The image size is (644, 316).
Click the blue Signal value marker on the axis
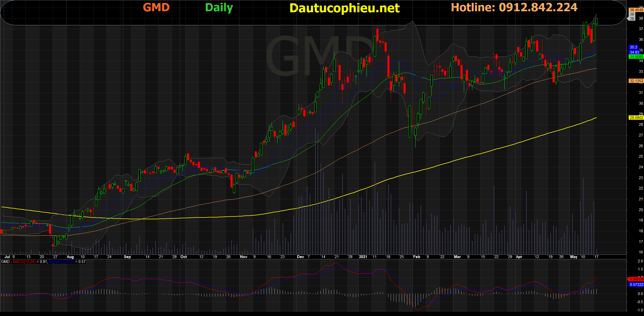[x=636, y=284]
